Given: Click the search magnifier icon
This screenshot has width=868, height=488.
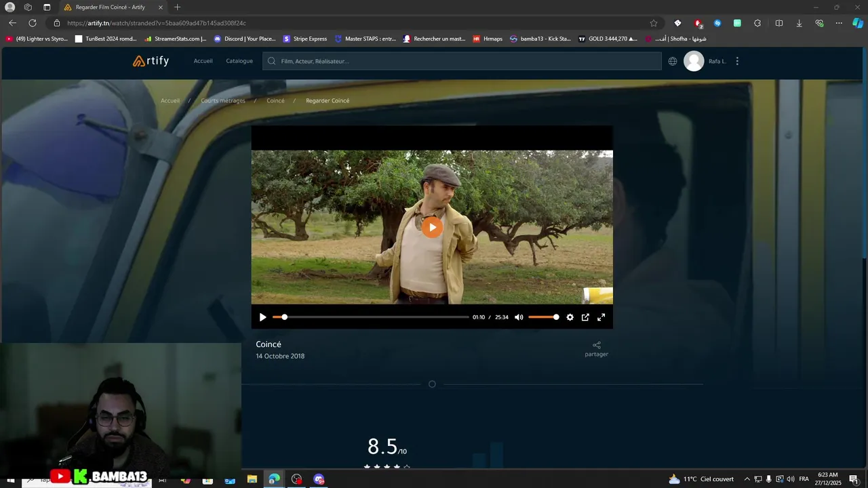Looking at the screenshot, I should [x=272, y=61].
